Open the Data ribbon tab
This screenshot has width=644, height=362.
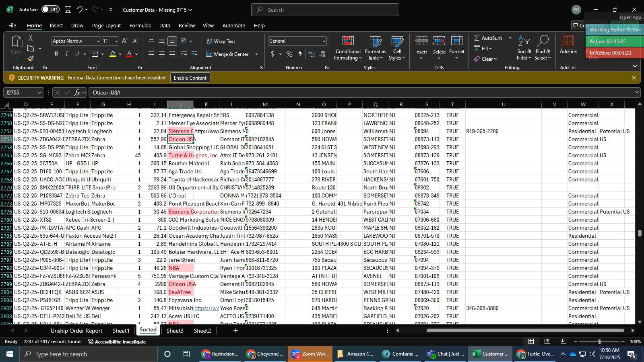165,25
